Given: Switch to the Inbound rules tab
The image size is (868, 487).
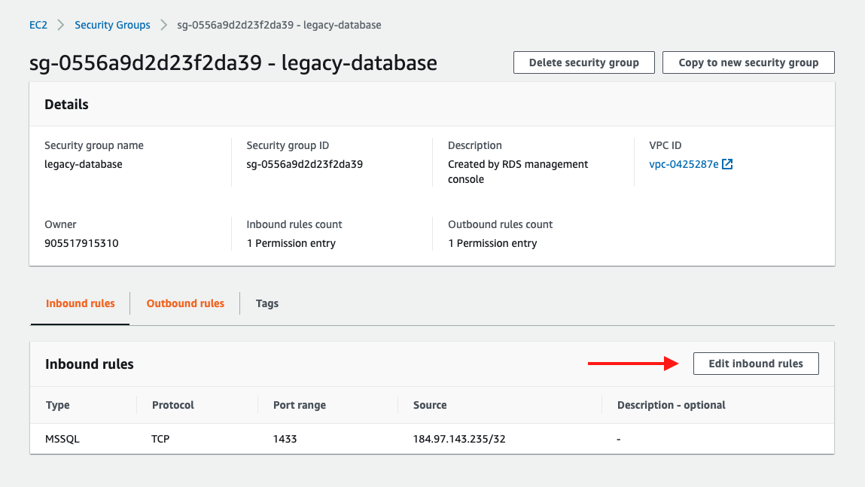Looking at the screenshot, I should pos(81,303).
